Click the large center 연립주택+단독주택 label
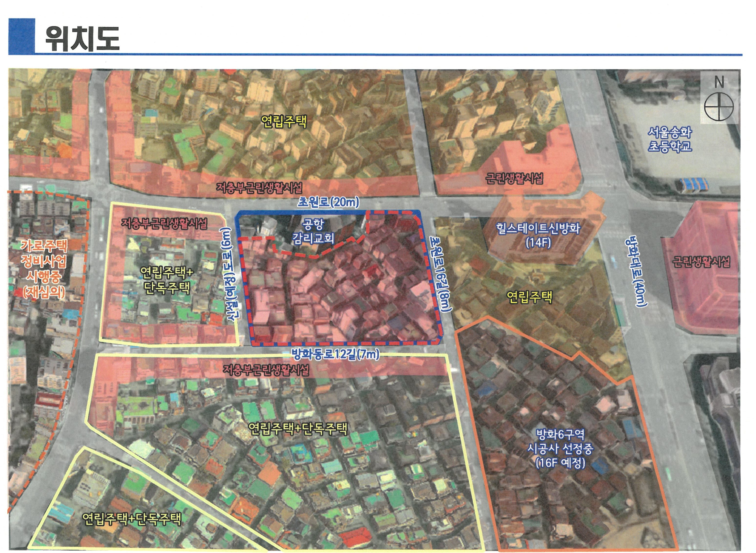Image resolution: width=756 pixels, height=553 pixels. 298,428
